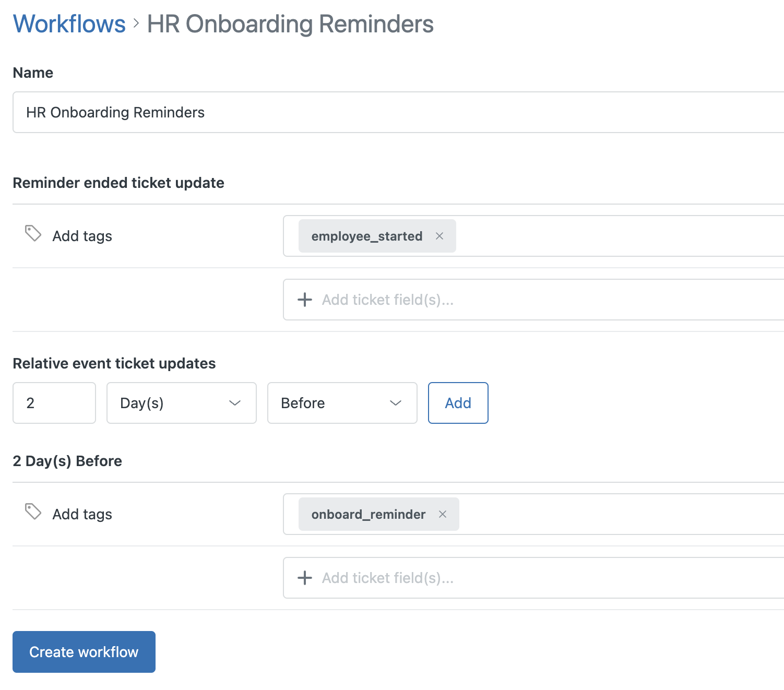784x690 pixels.
Task: Click the onboard_reminder tags input box
Action: [533, 514]
